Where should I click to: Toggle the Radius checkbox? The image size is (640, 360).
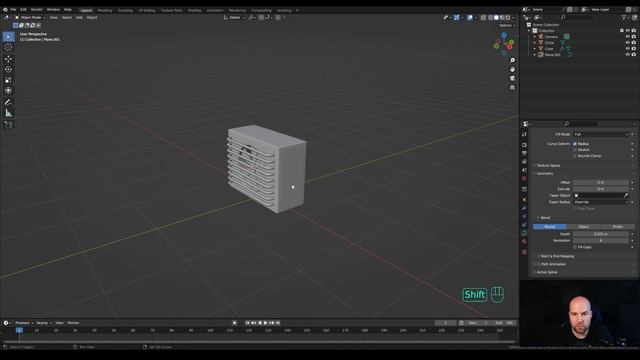[x=575, y=144]
